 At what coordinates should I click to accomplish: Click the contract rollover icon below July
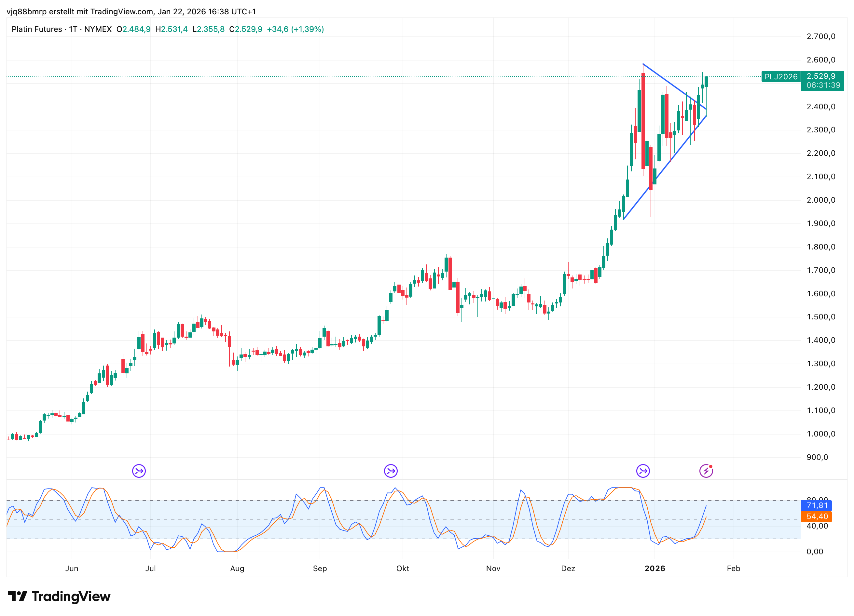click(139, 471)
